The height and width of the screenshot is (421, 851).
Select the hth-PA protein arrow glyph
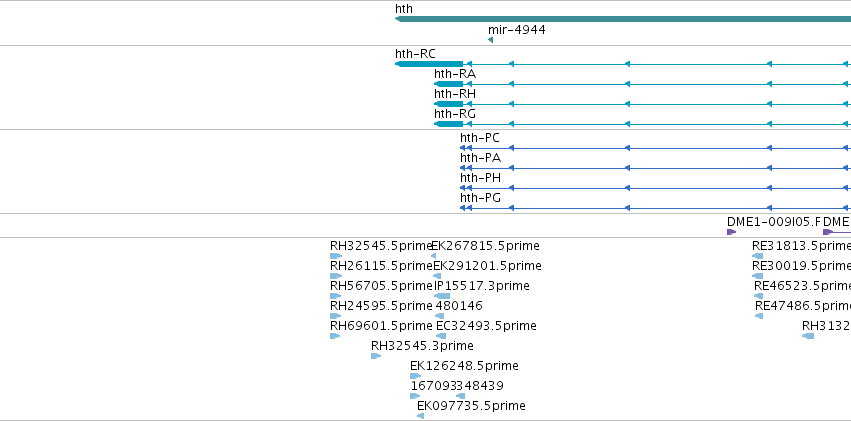click(463, 168)
